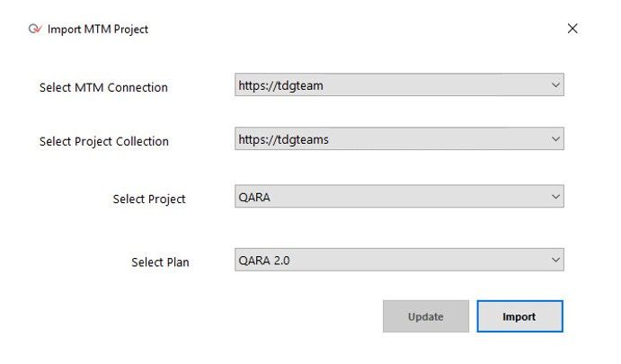
Task: Click the Import button
Action: tap(519, 316)
